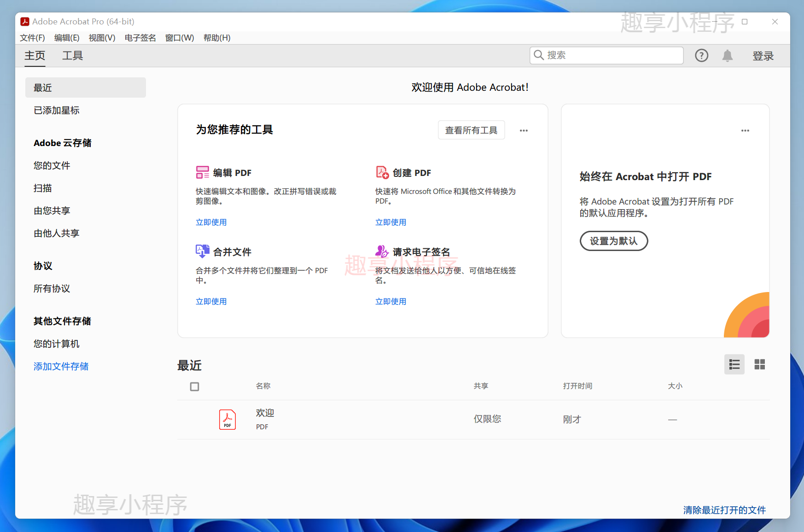Open the notifications bell icon
The height and width of the screenshot is (532, 804).
pyautogui.click(x=728, y=56)
